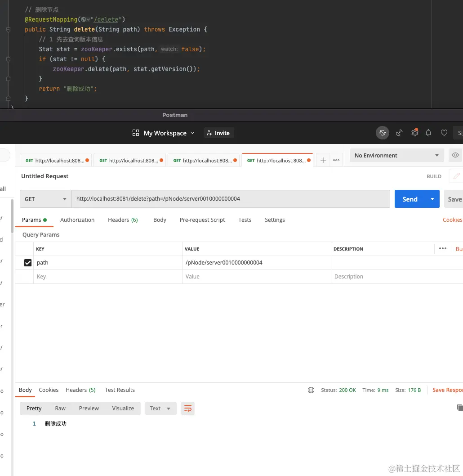The height and width of the screenshot is (476, 463).
Task: Click the Cookies link
Action: click(x=452, y=220)
